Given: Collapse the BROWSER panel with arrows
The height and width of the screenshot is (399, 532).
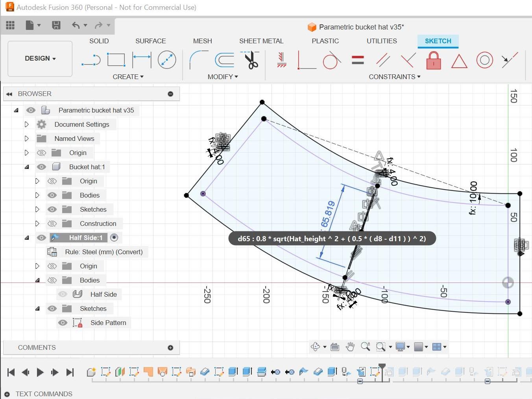Looking at the screenshot, I should pyautogui.click(x=9, y=94).
